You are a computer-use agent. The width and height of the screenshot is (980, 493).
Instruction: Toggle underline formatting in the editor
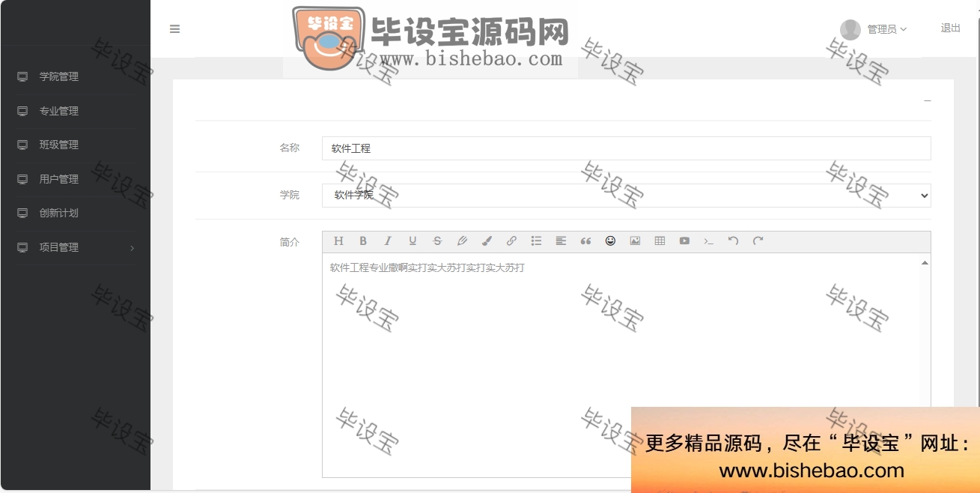[413, 241]
